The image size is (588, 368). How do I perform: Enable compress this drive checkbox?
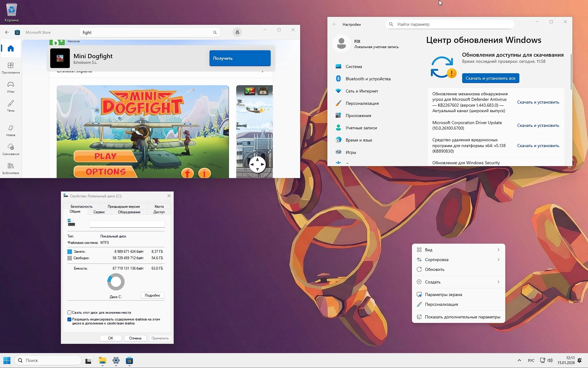pos(70,313)
